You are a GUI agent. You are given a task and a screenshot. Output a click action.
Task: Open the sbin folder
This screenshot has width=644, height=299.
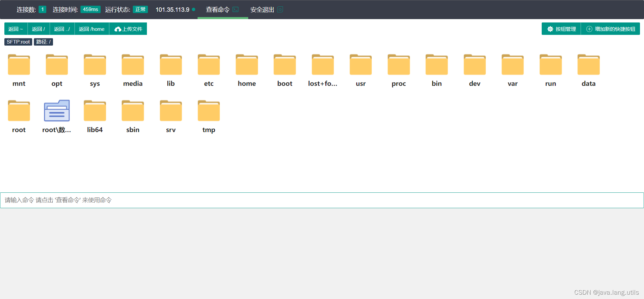click(x=133, y=111)
